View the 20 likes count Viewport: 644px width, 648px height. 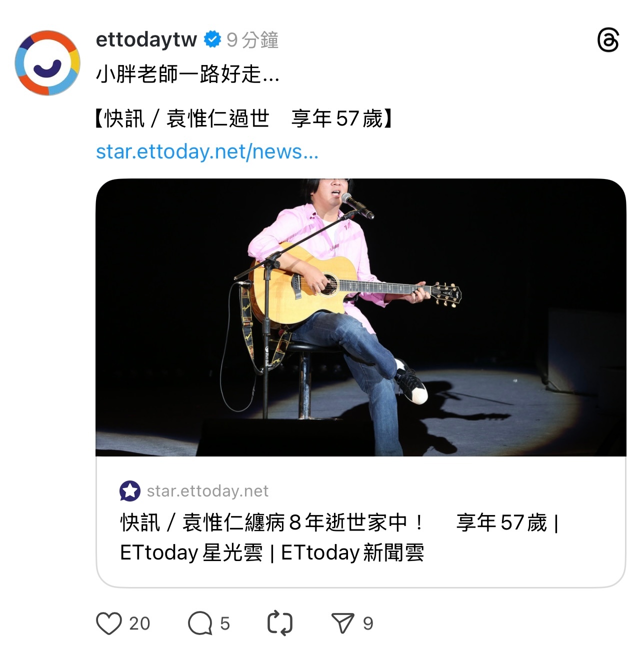coord(139,623)
